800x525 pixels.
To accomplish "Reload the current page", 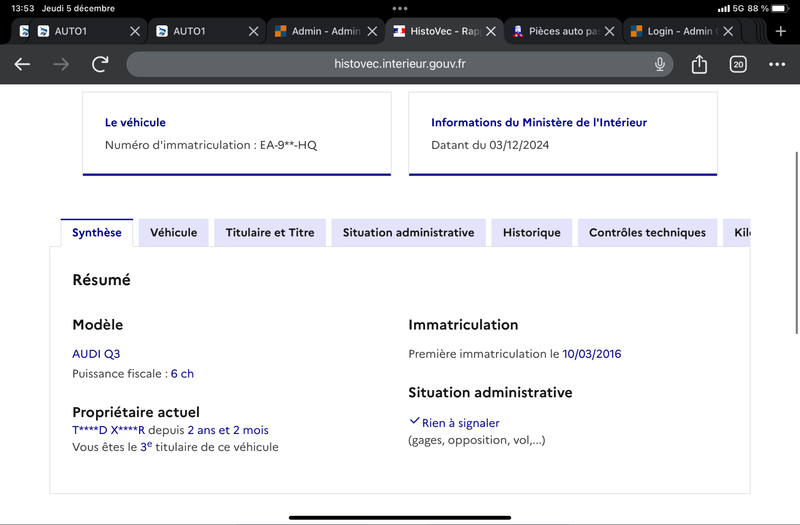I will tap(100, 64).
